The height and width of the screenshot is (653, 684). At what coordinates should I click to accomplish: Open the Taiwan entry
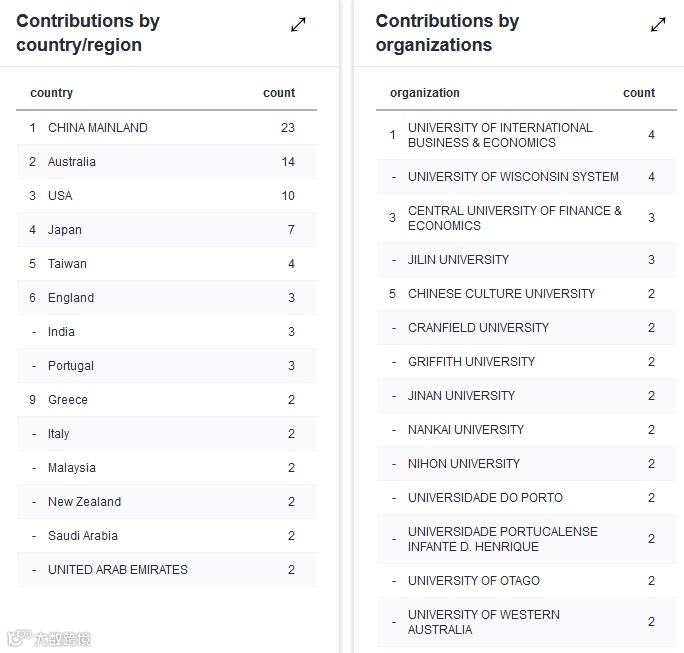coord(67,264)
